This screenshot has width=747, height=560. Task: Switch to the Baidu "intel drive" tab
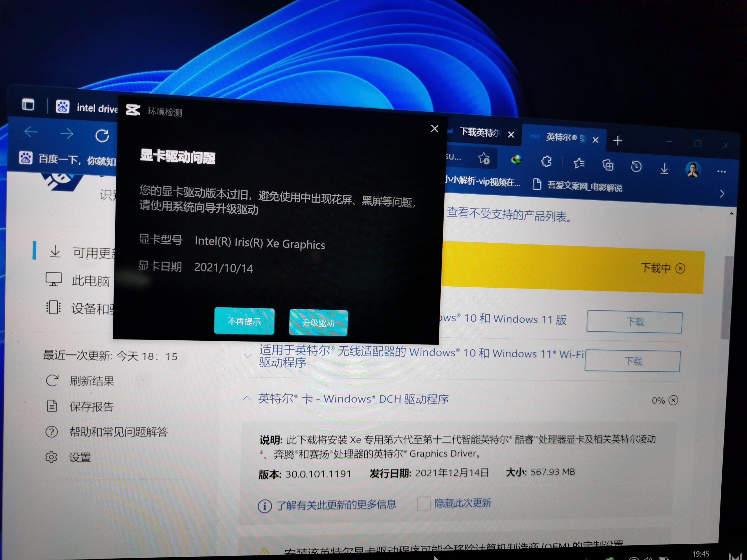click(x=86, y=107)
